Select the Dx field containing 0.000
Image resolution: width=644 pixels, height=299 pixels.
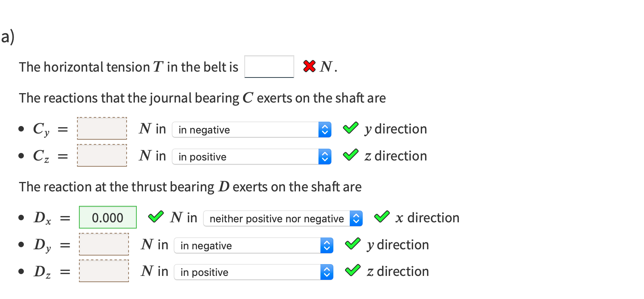108,217
